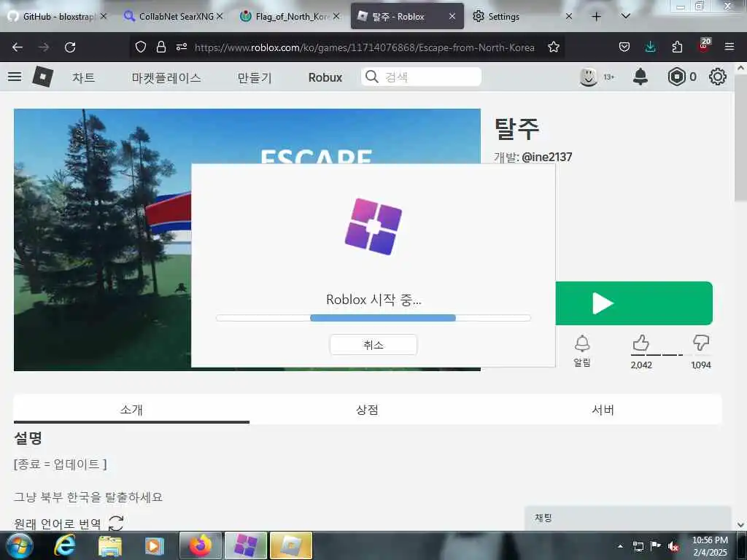Bookmark this page with the star icon
Screen dimensions: 747x560
pyautogui.click(x=553, y=47)
